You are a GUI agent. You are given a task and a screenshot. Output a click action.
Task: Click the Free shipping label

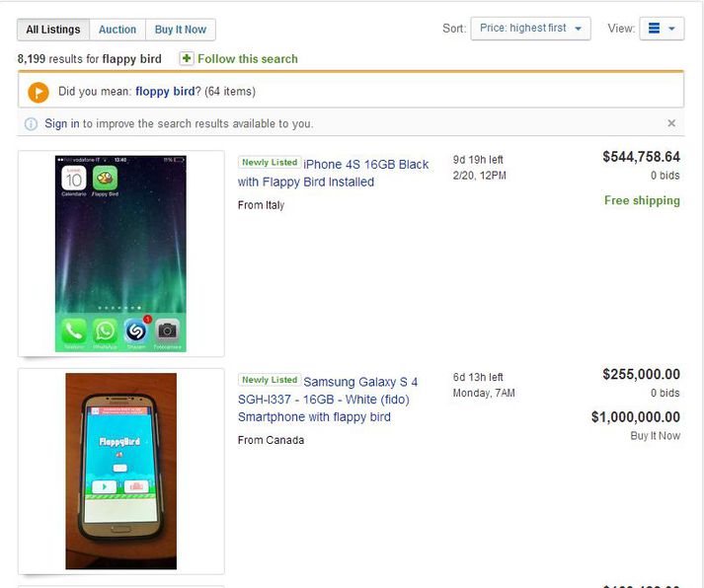(x=642, y=200)
